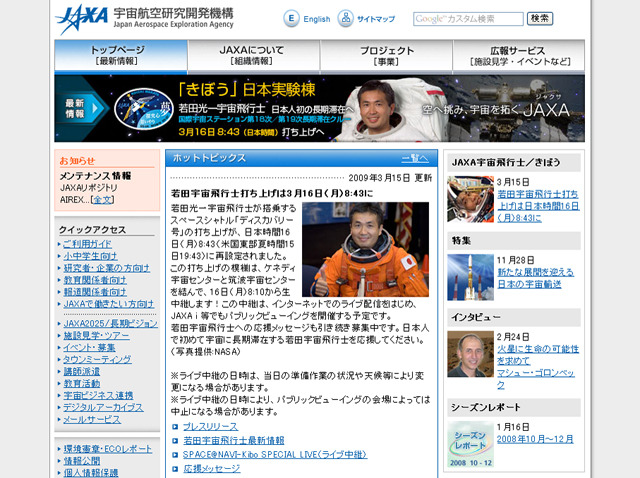Open 教育活動 link
The width and height of the screenshot is (640, 478).
[x=82, y=384]
